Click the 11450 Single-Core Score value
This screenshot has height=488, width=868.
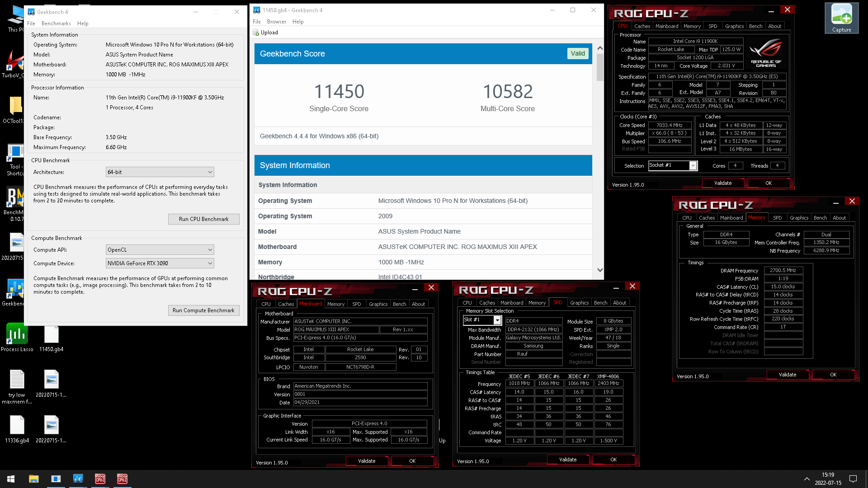[x=339, y=92]
